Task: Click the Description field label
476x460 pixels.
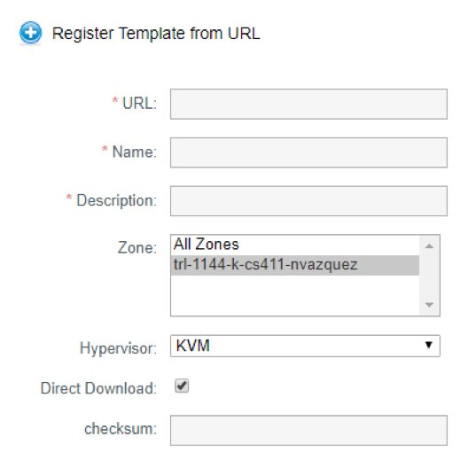Action: pos(117,200)
